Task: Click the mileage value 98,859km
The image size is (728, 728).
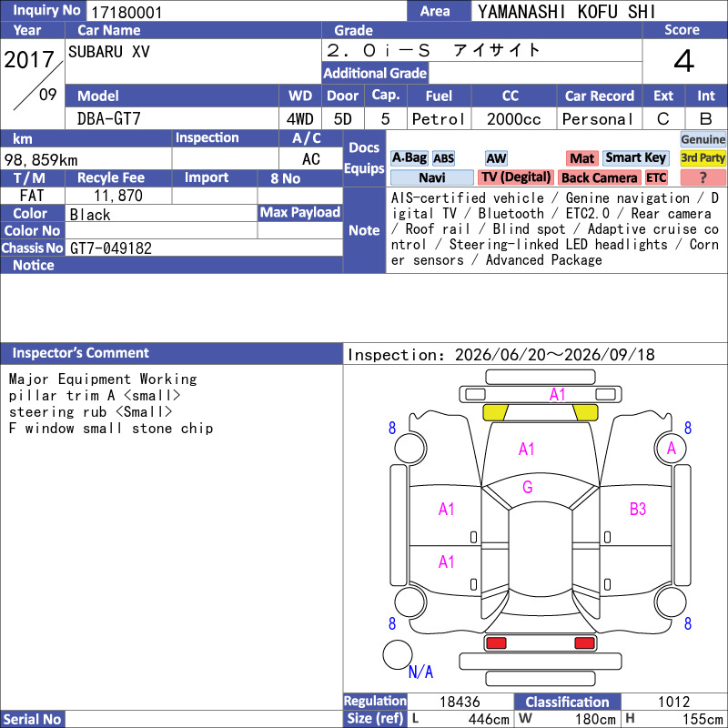Action: [41, 160]
